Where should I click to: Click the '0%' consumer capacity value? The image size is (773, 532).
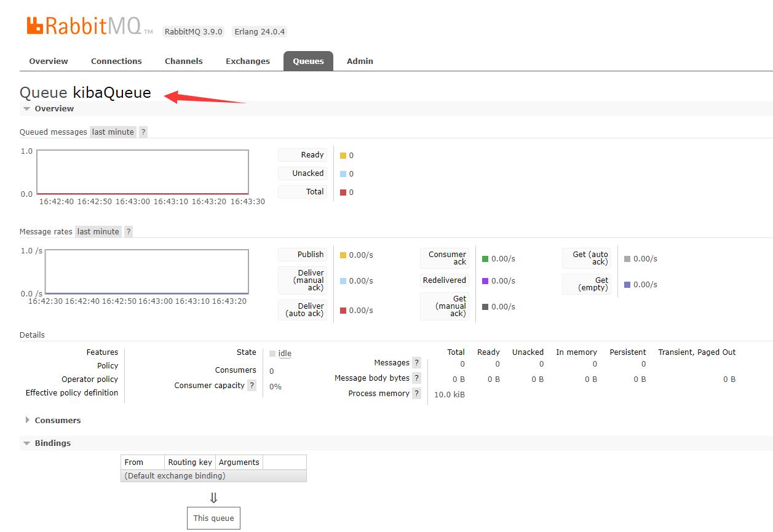tap(276, 387)
